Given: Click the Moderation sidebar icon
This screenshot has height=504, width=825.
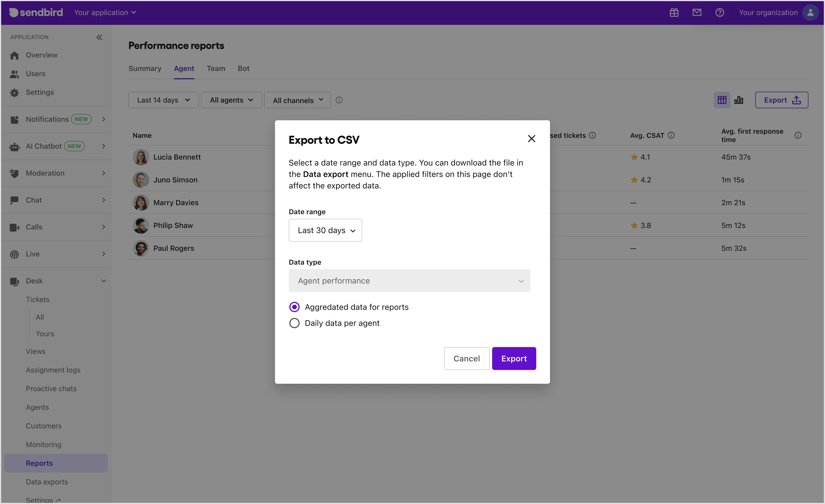Looking at the screenshot, I should tap(14, 173).
